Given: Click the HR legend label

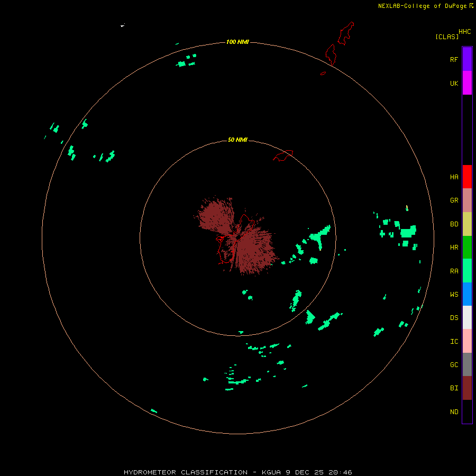Looking at the screenshot, I should click(454, 248).
